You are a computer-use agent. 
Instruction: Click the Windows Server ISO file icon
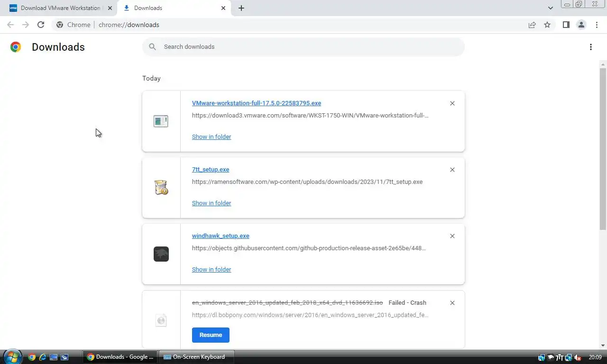(161, 320)
